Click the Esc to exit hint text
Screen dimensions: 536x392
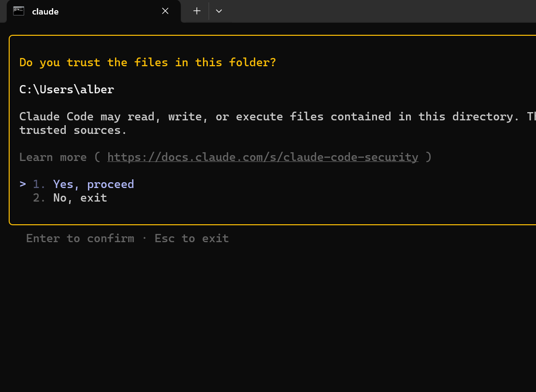191,238
